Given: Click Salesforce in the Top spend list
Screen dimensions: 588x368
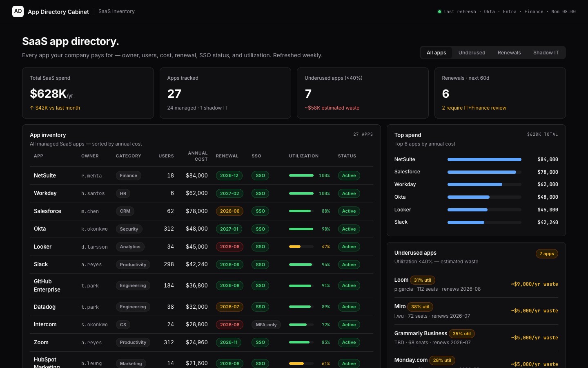Looking at the screenshot, I should click(407, 172).
